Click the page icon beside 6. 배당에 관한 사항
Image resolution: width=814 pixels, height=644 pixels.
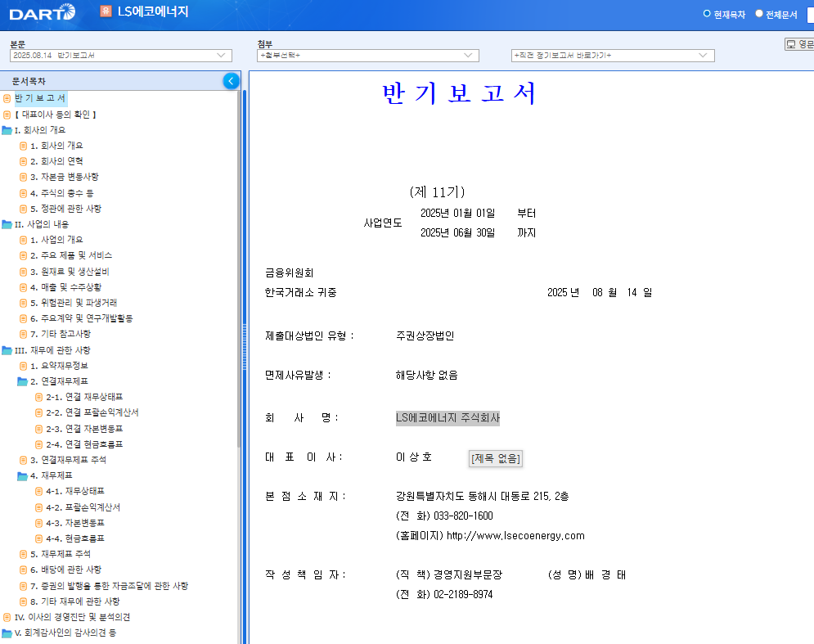point(23,570)
